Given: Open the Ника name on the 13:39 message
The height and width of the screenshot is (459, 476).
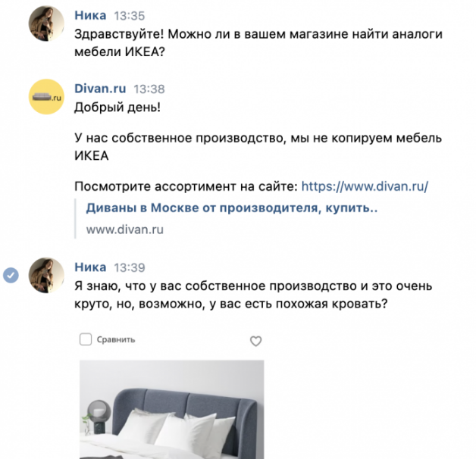Looking at the screenshot, I should [90, 267].
